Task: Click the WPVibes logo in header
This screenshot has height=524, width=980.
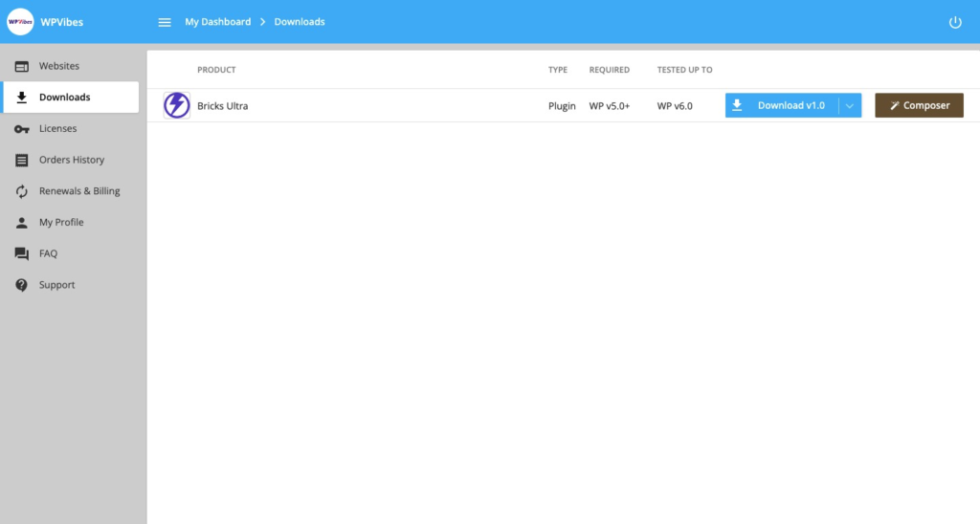Action: (x=20, y=22)
